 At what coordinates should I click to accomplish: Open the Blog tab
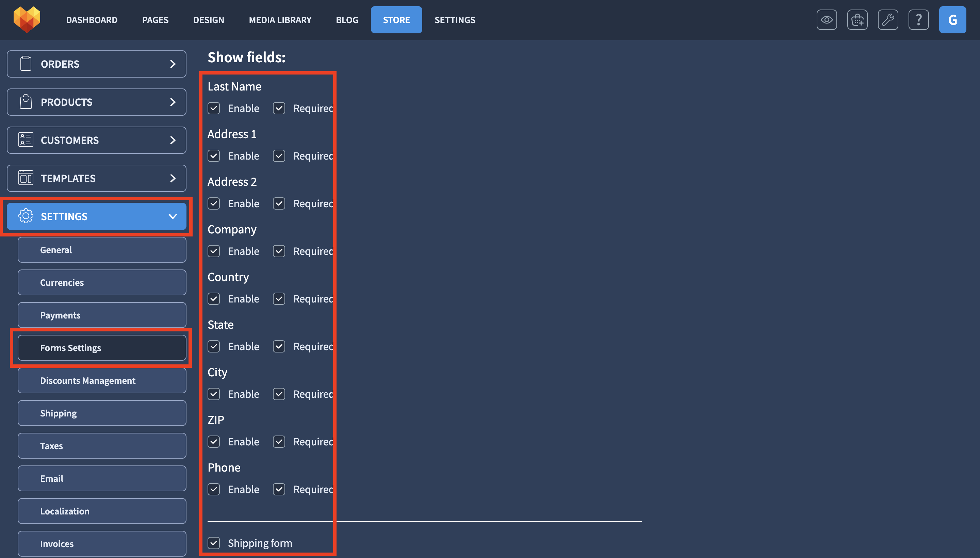(347, 20)
